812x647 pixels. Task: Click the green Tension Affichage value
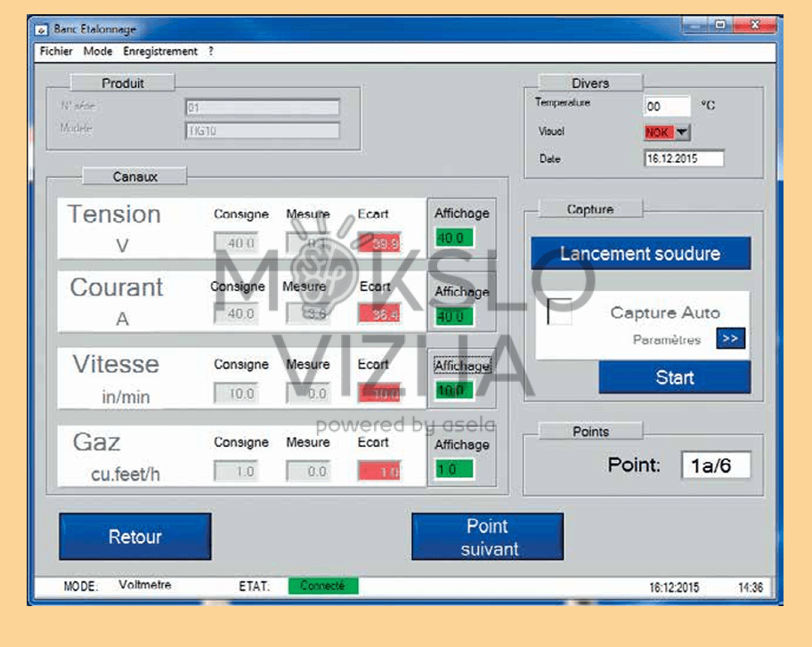pos(454,239)
